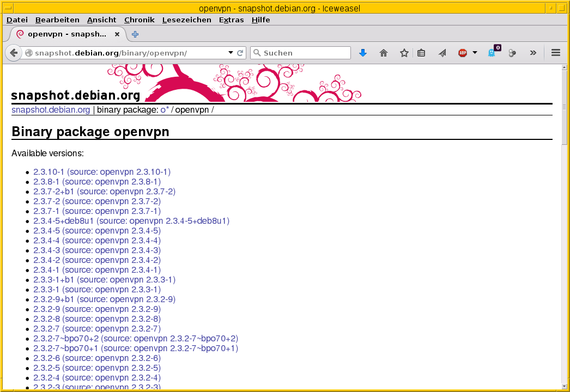Viewport: 570px width, 392px height.
Task: Reload the page using the refresh icon
Action: [241, 53]
